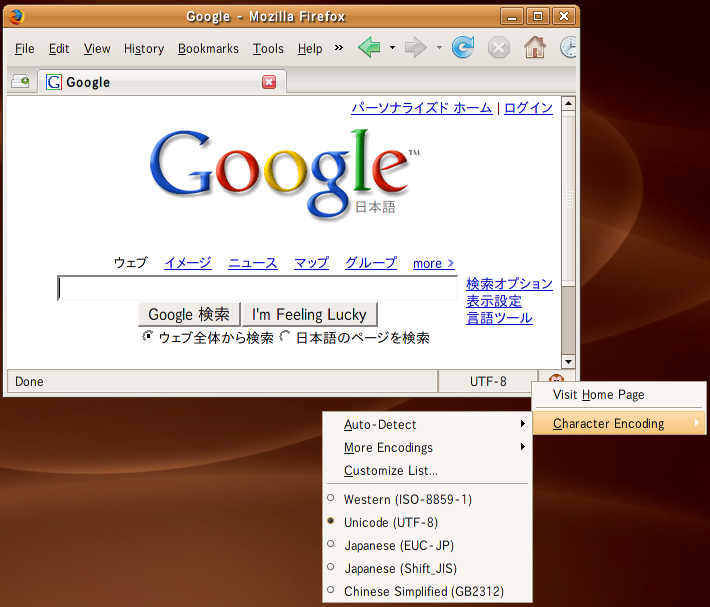
Task: Click the ウェブ label above the search box
Action: coord(131,263)
